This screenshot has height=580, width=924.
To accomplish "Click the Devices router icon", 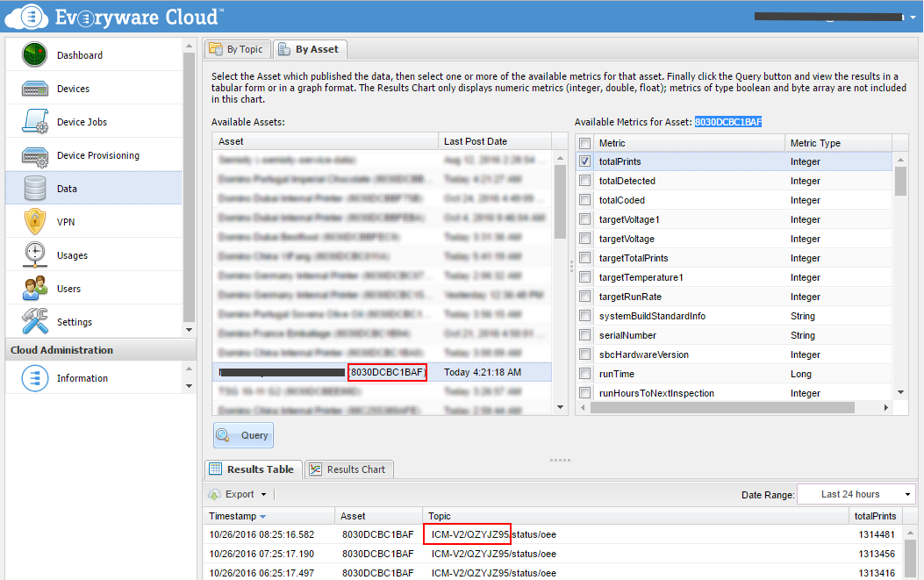I will coord(35,89).
